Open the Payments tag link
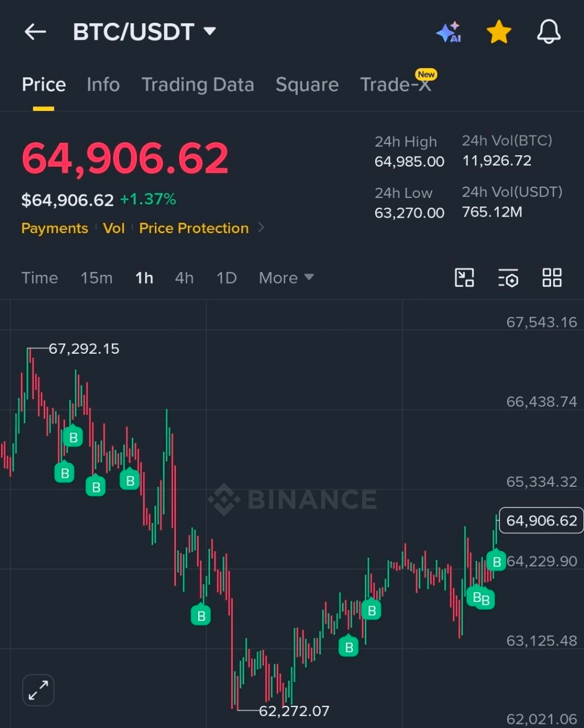The width and height of the screenshot is (584, 728). click(x=55, y=228)
